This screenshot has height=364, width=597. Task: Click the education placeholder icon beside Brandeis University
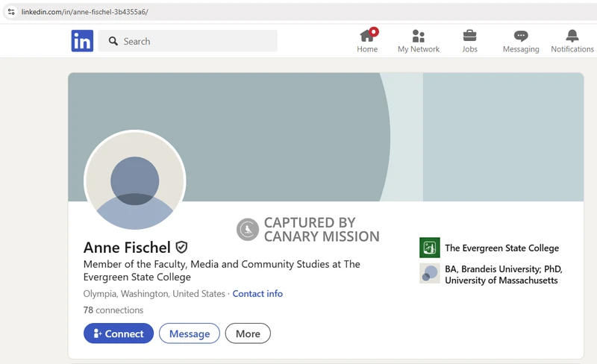pos(430,274)
